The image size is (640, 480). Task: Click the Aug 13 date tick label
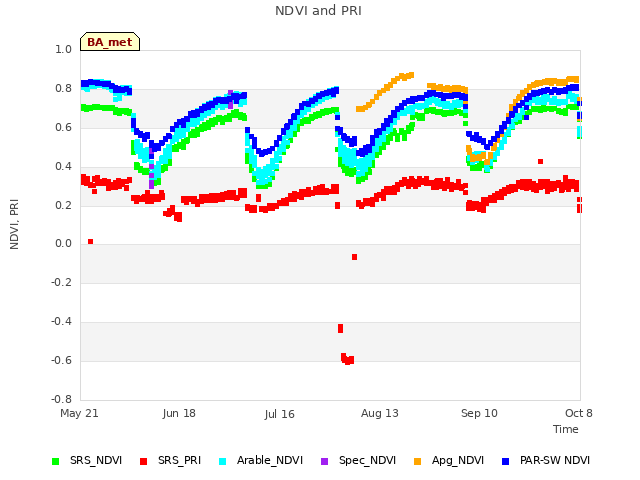click(380, 413)
